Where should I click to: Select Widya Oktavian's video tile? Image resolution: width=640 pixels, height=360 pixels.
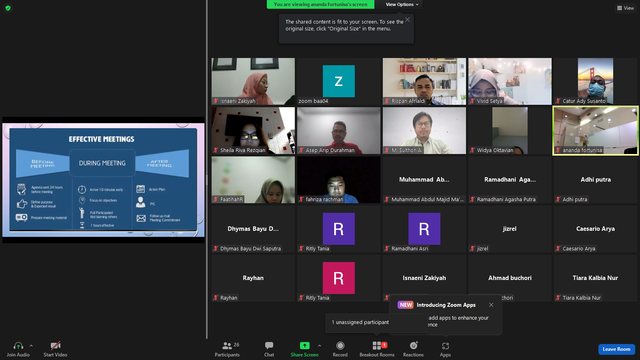509,131
